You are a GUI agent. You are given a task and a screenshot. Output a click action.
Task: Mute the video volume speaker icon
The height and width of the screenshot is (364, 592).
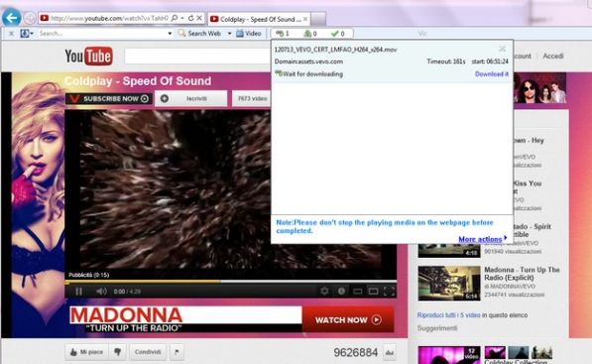coord(101,292)
